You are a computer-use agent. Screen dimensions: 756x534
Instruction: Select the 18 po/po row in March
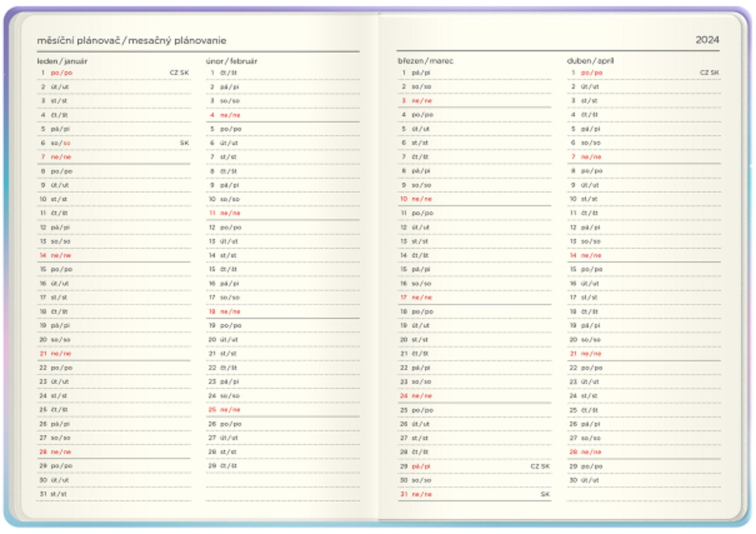pos(475,311)
